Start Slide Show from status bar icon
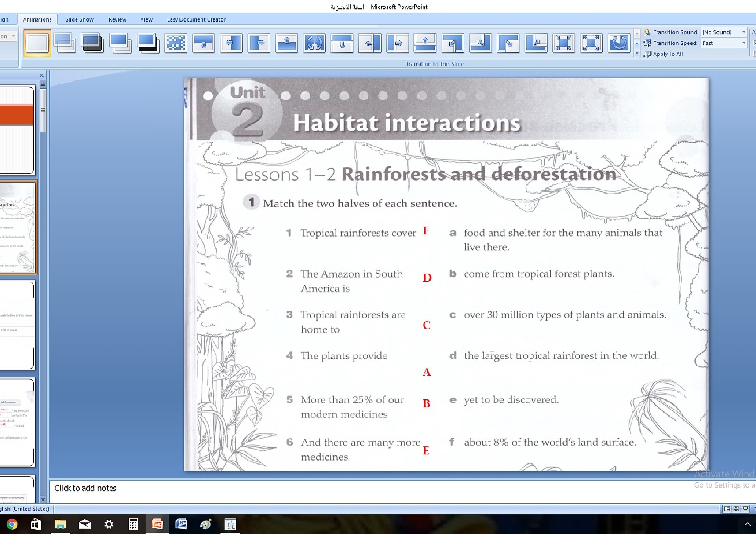756x534 pixels. 745,509
